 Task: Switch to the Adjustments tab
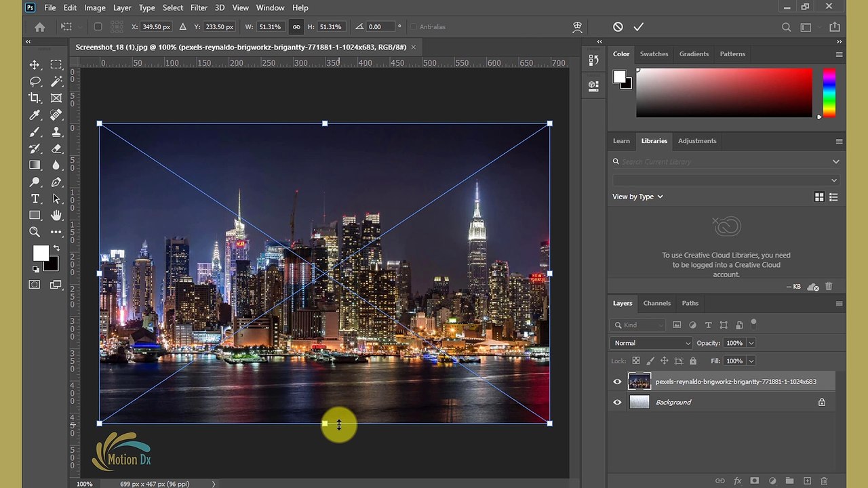696,141
